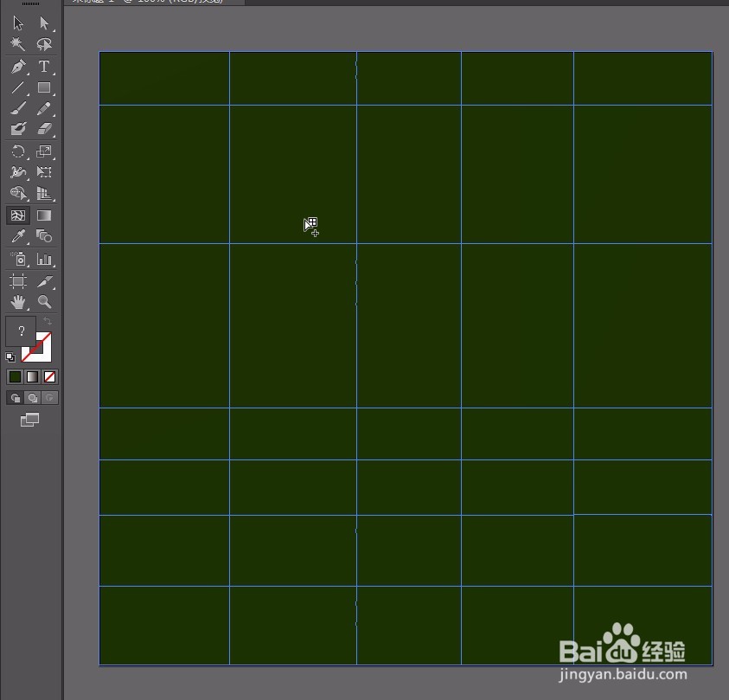Select the Mesh tool
Image resolution: width=729 pixels, height=700 pixels.
[x=17, y=215]
